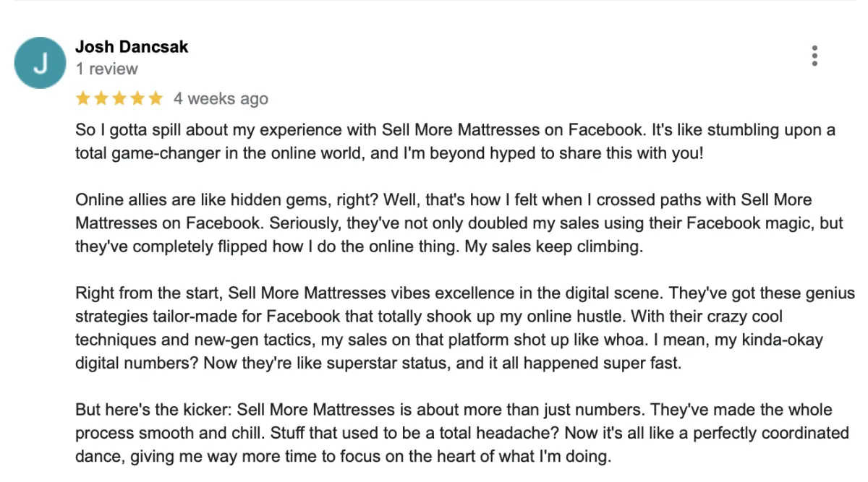The image size is (868, 482).
Task: Click the fourth yellow rating star
Action: [137, 98]
